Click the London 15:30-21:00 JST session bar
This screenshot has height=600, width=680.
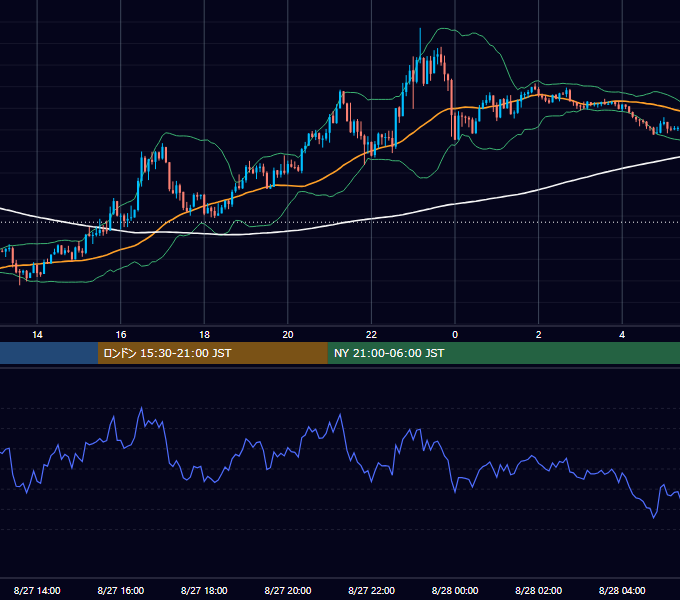tap(212, 353)
